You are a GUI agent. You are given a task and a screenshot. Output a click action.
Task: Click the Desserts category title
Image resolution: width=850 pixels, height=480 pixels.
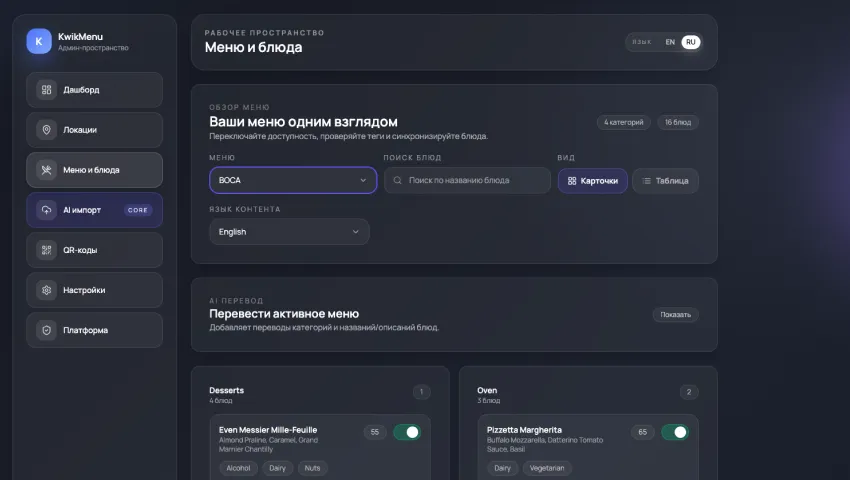[x=227, y=391]
